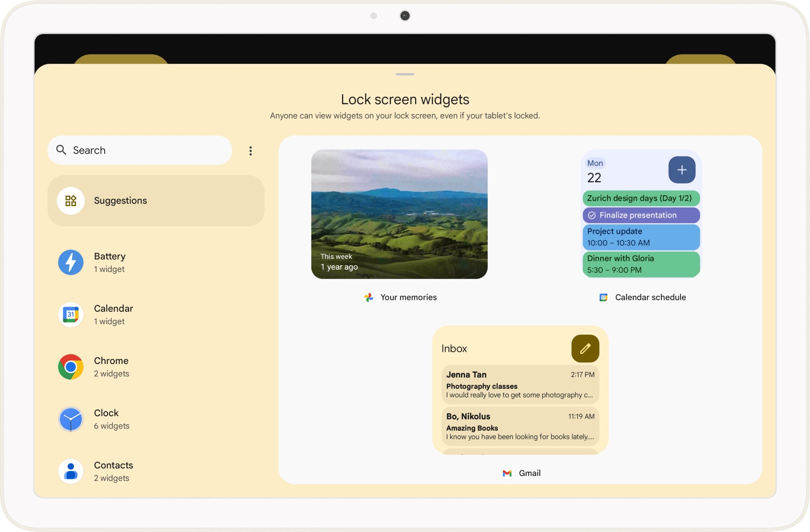Viewport: 810px width, 532px height.
Task: Click the Battery widget icon
Action: (x=71, y=262)
